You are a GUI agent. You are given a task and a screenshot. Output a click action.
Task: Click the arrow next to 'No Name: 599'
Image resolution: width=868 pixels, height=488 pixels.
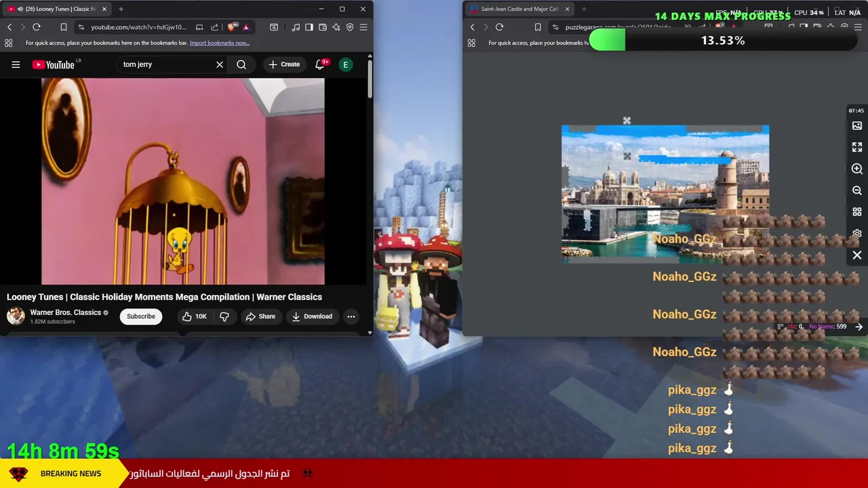point(859,327)
